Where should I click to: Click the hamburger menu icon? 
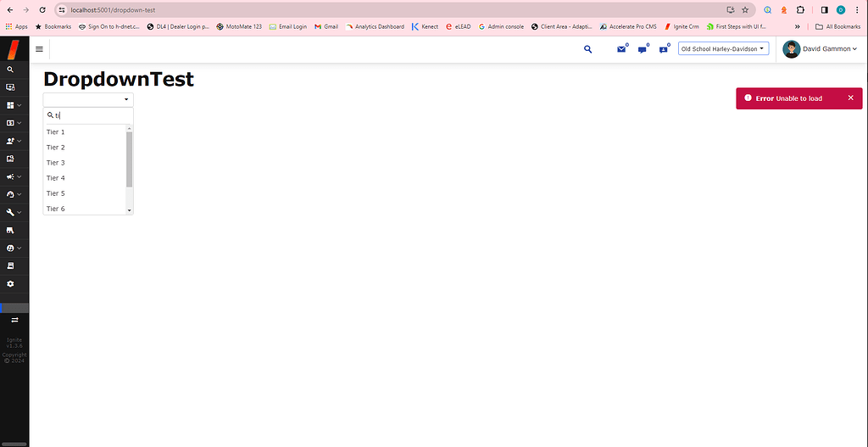[39, 49]
